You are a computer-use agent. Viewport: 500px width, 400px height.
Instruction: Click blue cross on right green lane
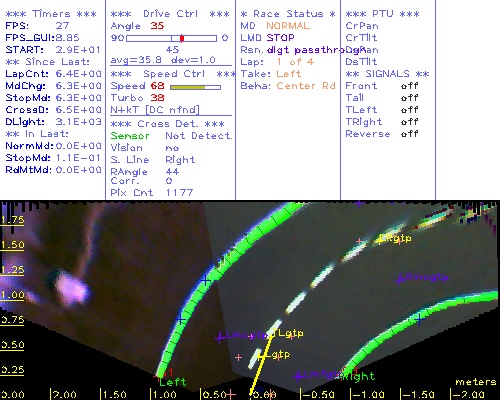coord(419,319)
